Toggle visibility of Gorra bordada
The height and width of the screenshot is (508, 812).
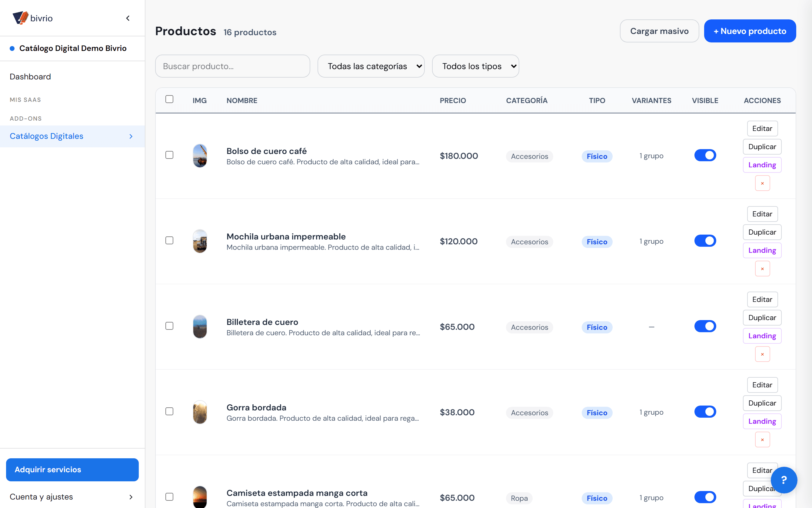pyautogui.click(x=705, y=412)
